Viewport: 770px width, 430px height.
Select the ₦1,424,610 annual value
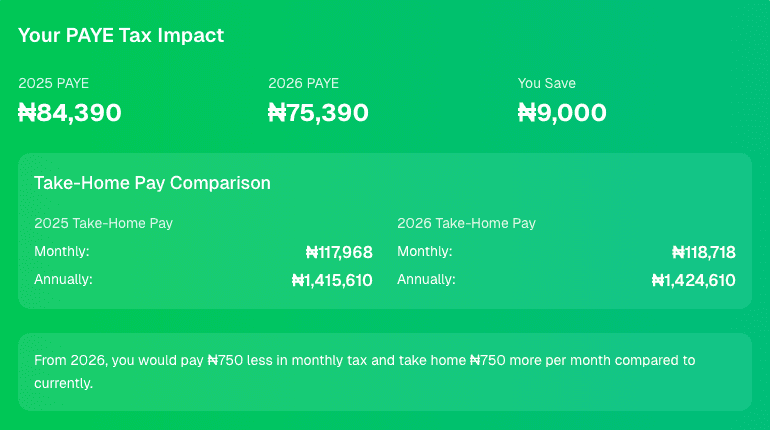[x=694, y=281]
